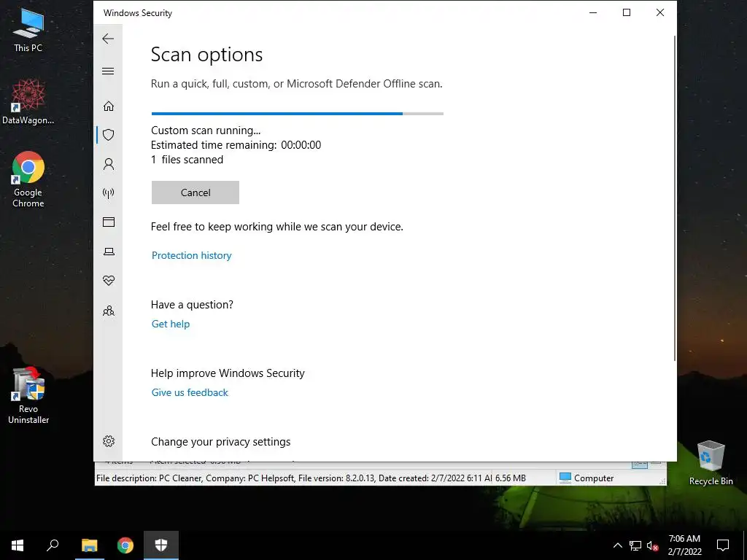
Task: Select Google Chrome desktop shortcut
Action: (28, 179)
